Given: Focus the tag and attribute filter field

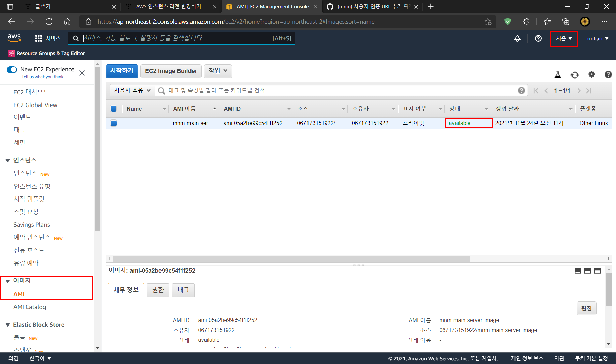Looking at the screenshot, I should point(341,90).
